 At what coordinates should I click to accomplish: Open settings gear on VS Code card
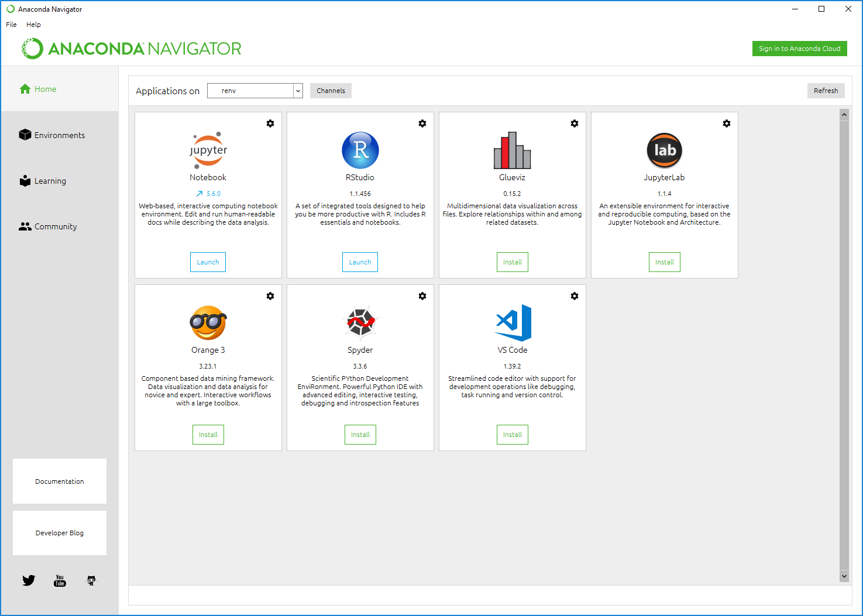(575, 296)
